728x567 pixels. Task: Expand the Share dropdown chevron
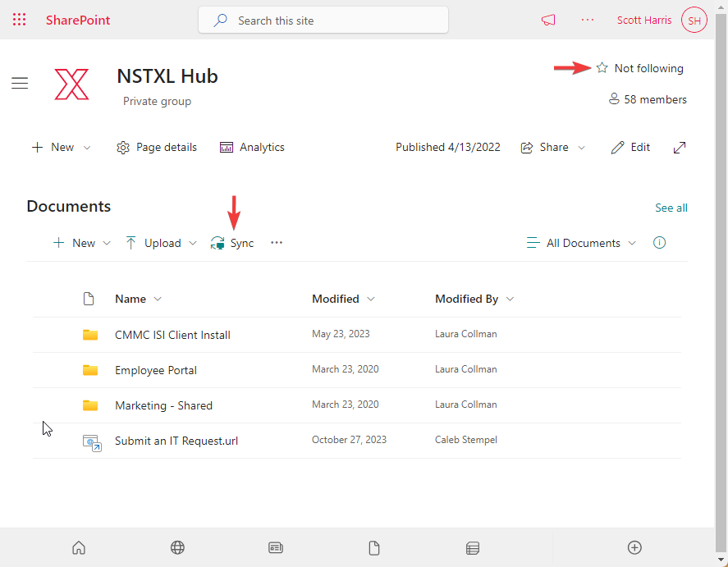[x=581, y=148]
